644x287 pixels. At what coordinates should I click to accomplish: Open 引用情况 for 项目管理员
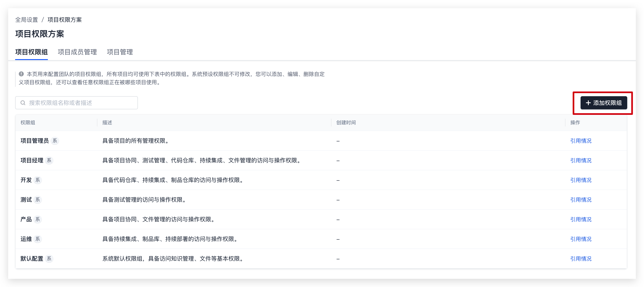581,141
